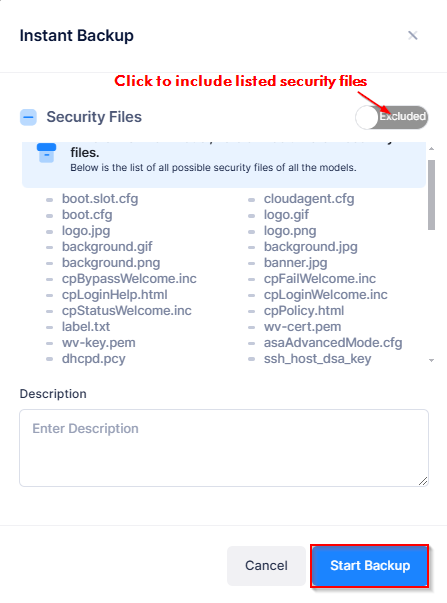The height and width of the screenshot is (603, 447).
Task: Focus the Enter Description text area
Action: [224, 448]
